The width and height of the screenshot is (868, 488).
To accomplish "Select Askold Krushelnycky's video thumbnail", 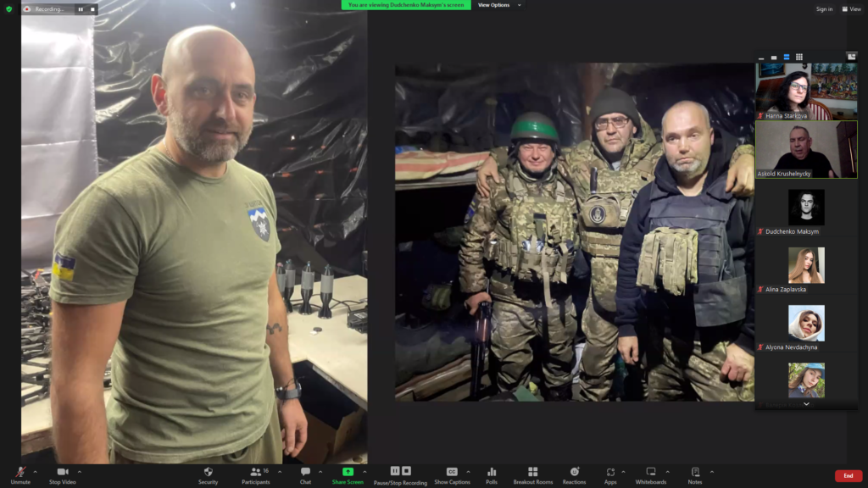I will point(807,149).
